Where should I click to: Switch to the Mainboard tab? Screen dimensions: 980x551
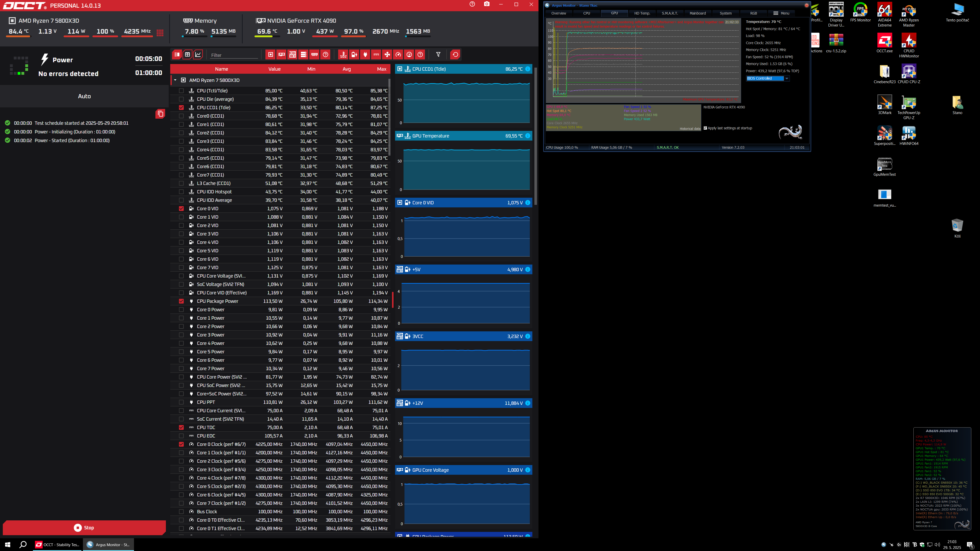point(697,13)
